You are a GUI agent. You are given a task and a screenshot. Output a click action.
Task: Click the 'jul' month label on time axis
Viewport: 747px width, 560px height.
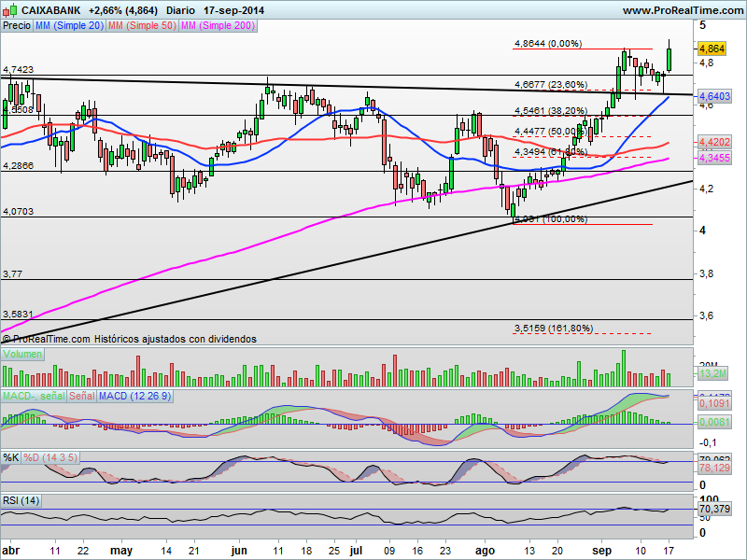(x=356, y=551)
